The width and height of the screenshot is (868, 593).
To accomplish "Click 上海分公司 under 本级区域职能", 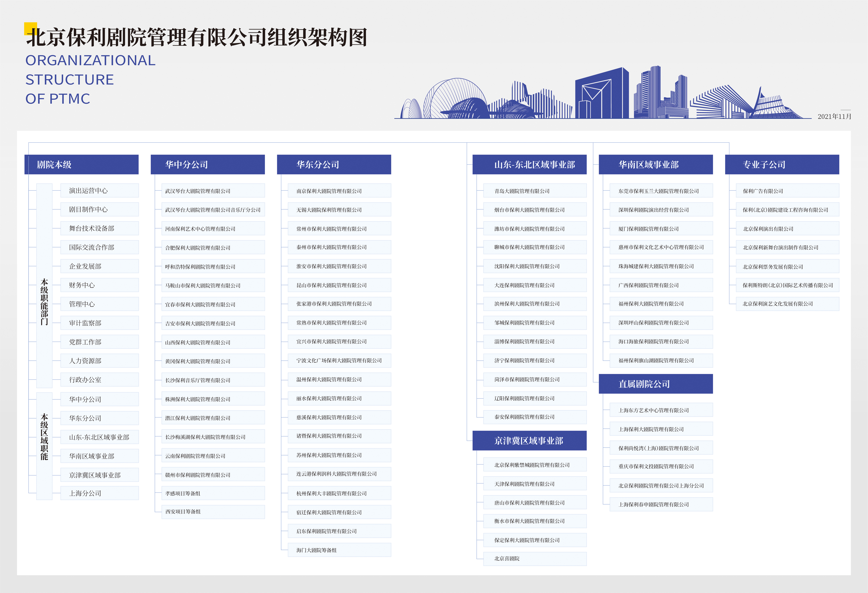I will [99, 493].
